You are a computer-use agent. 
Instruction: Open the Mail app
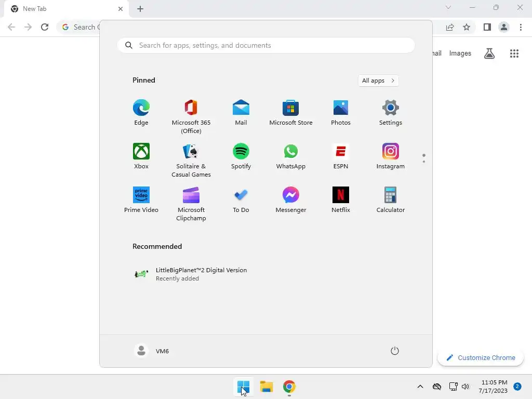pyautogui.click(x=241, y=113)
